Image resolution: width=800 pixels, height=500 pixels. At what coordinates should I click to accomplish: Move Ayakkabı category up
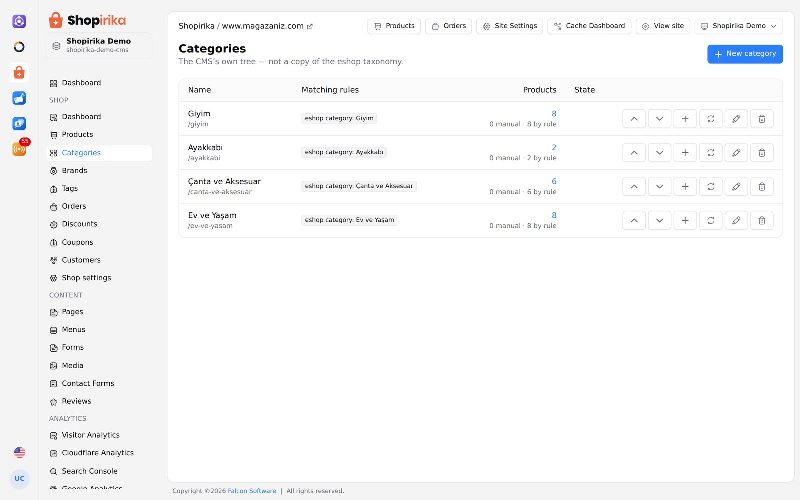634,153
